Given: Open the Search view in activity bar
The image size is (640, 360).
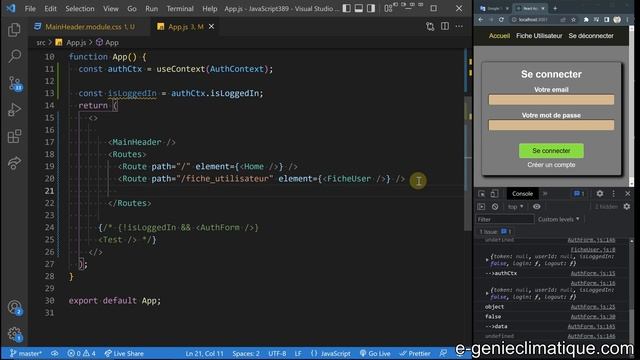Looking at the screenshot, I should [x=14, y=56].
